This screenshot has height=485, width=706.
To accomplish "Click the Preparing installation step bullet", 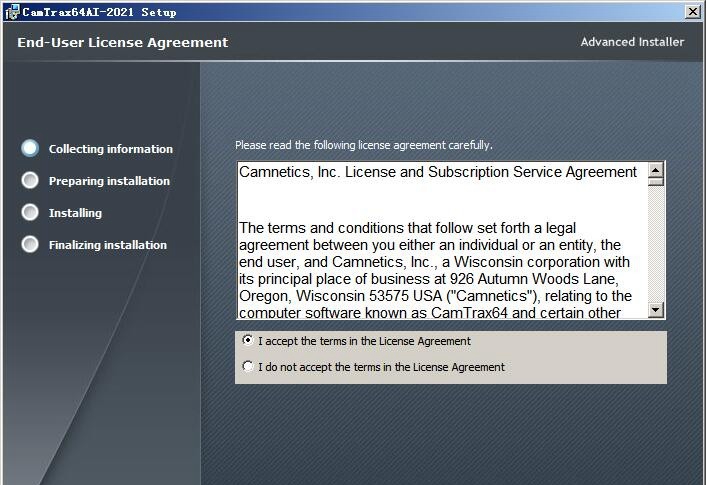I will pos(30,180).
